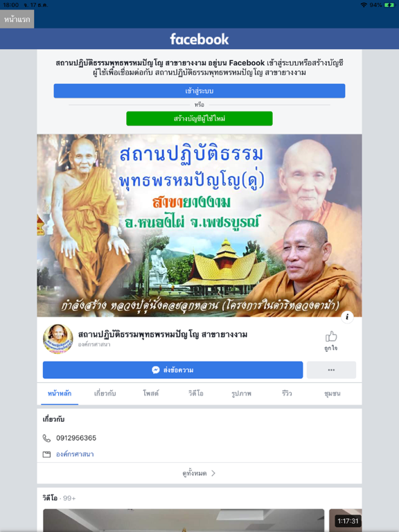Tap the Messenger icon in ส่งข้อความ
Viewport: 399px width, 532px height.
[x=156, y=370]
